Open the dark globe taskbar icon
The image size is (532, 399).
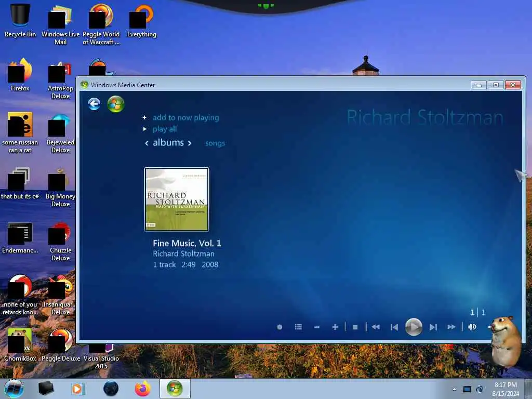click(x=111, y=389)
